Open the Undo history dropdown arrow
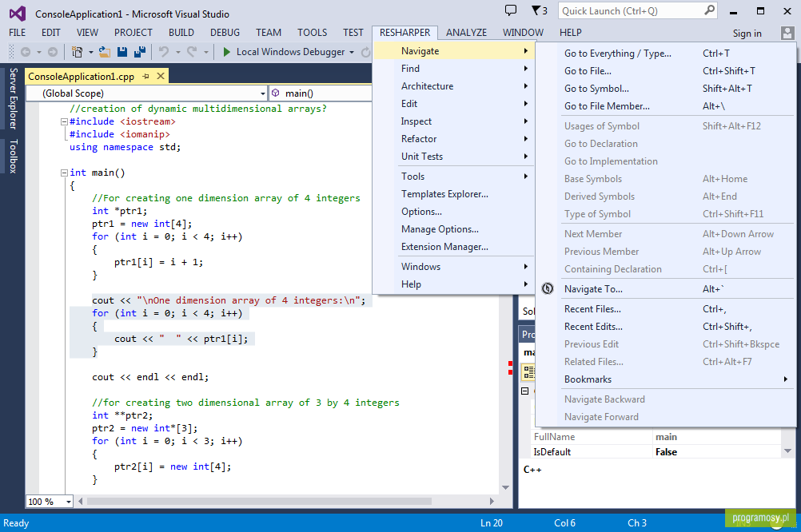Image resolution: width=801 pixels, height=532 pixels. click(x=177, y=52)
